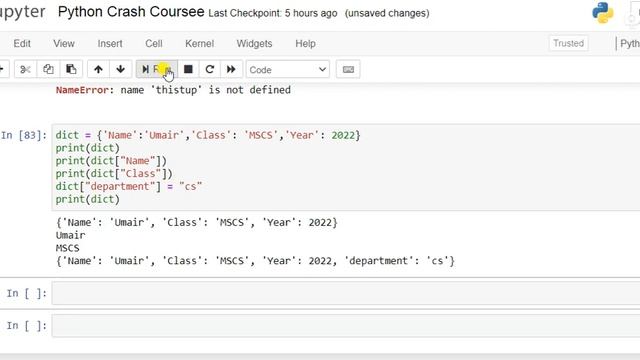The width and height of the screenshot is (640, 360).
Task: Open the cell type Code dropdown
Action: coord(288,70)
